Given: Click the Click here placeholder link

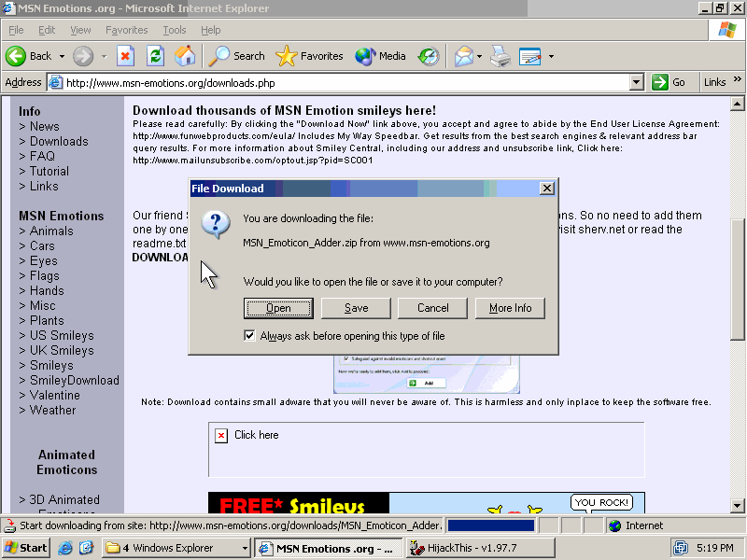Looking at the screenshot, I should (256, 435).
